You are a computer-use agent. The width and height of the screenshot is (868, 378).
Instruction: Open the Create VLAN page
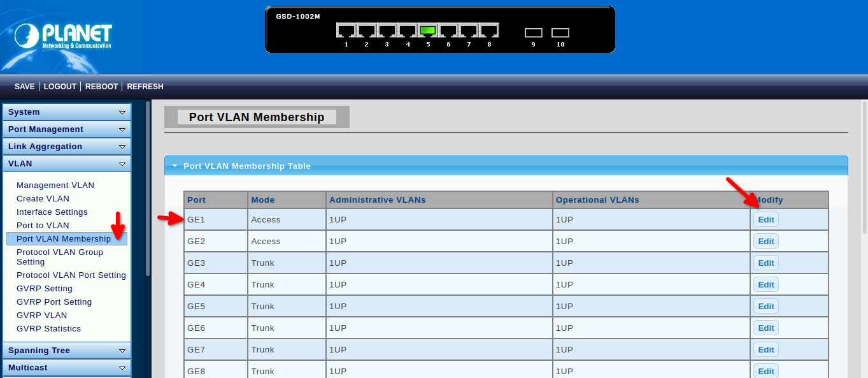tap(43, 199)
